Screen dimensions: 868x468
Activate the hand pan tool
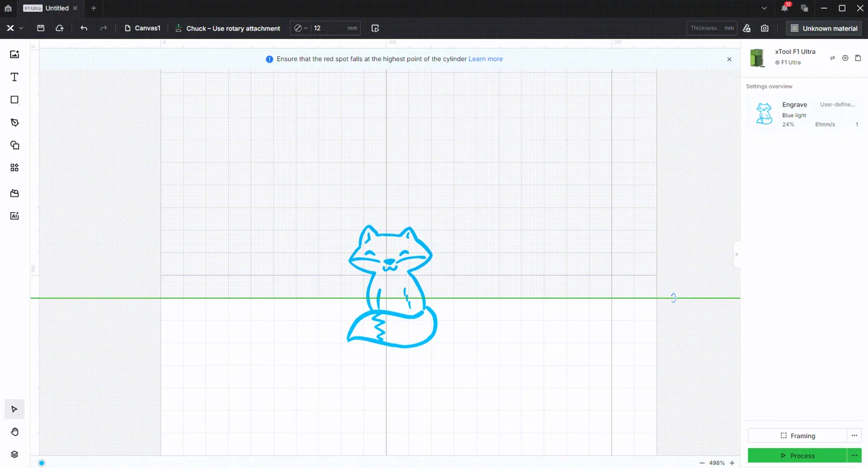point(14,431)
